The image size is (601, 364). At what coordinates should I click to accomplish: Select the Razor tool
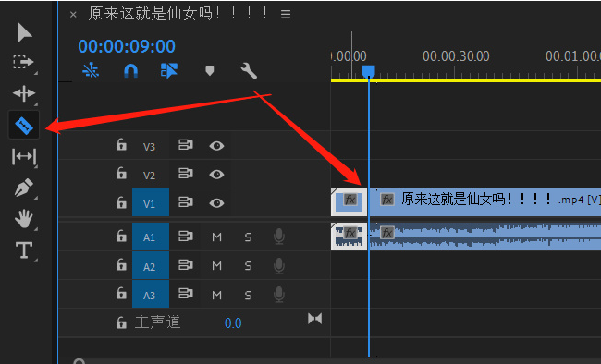point(24,126)
